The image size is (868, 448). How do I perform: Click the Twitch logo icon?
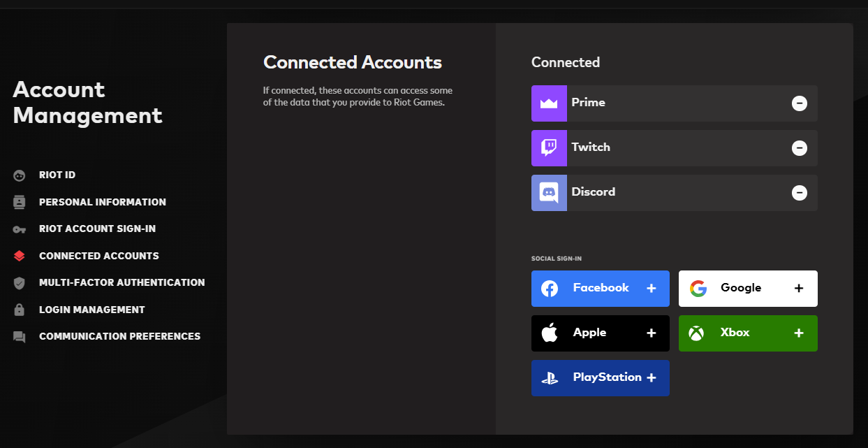pyautogui.click(x=549, y=148)
